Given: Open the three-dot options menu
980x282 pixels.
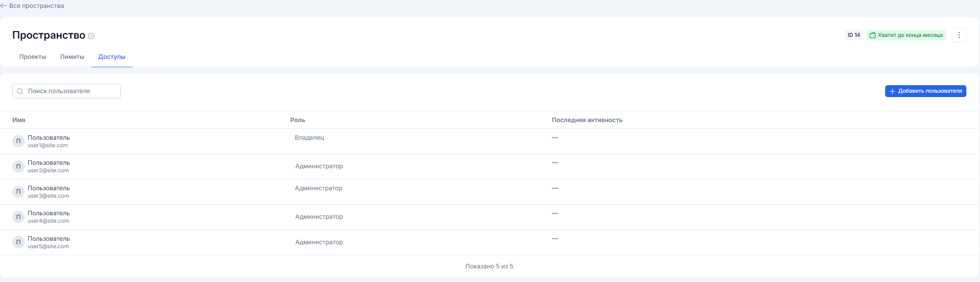Looking at the screenshot, I should coord(959,35).
